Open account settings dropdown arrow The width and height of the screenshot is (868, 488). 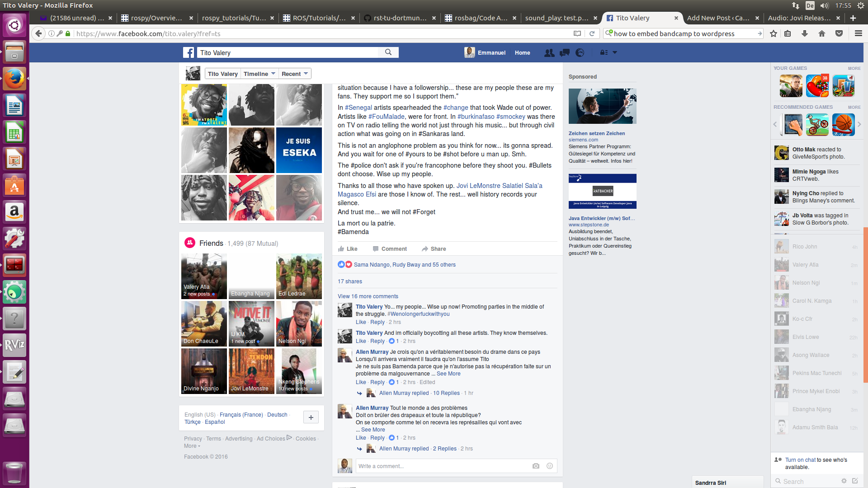click(615, 52)
